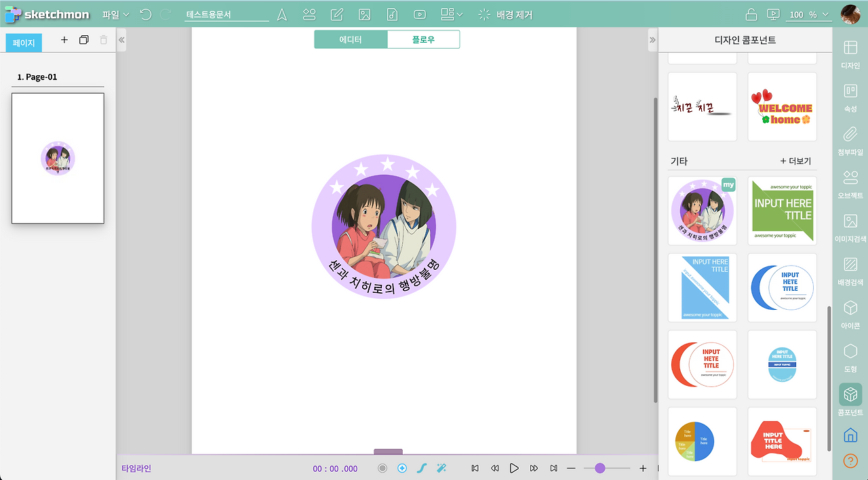Select green INPUT HERE TITLE component
The height and width of the screenshot is (480, 868).
[x=783, y=211]
